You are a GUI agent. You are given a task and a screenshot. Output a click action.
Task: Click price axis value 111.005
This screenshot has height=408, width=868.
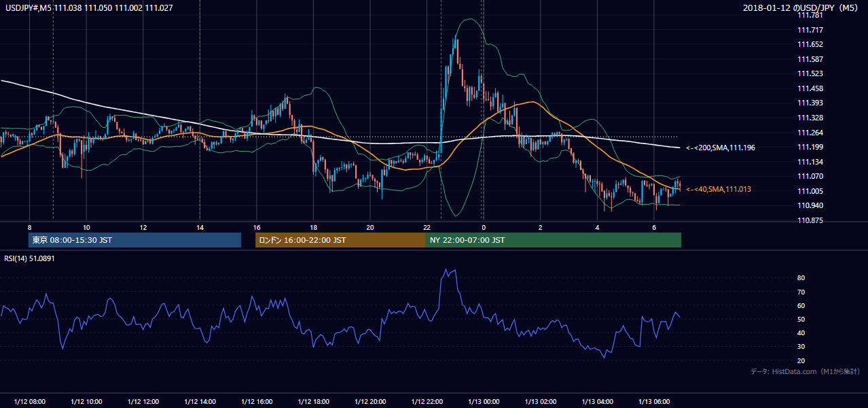[810, 191]
